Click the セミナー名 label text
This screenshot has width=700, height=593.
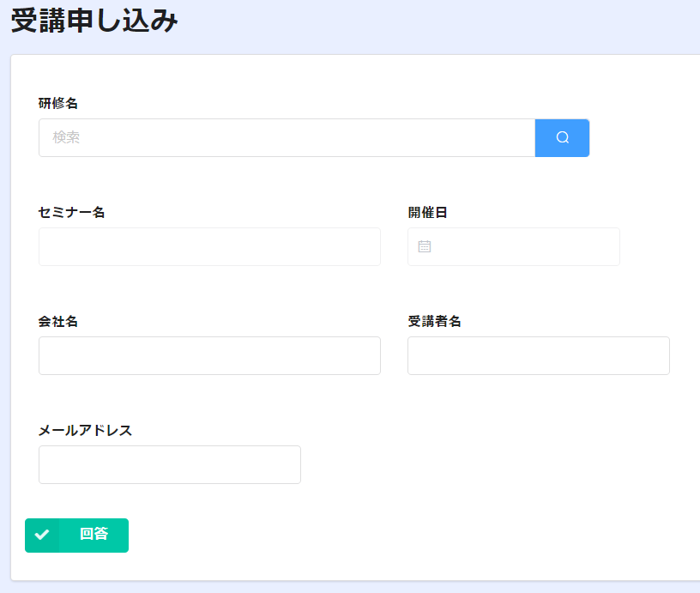click(x=71, y=212)
